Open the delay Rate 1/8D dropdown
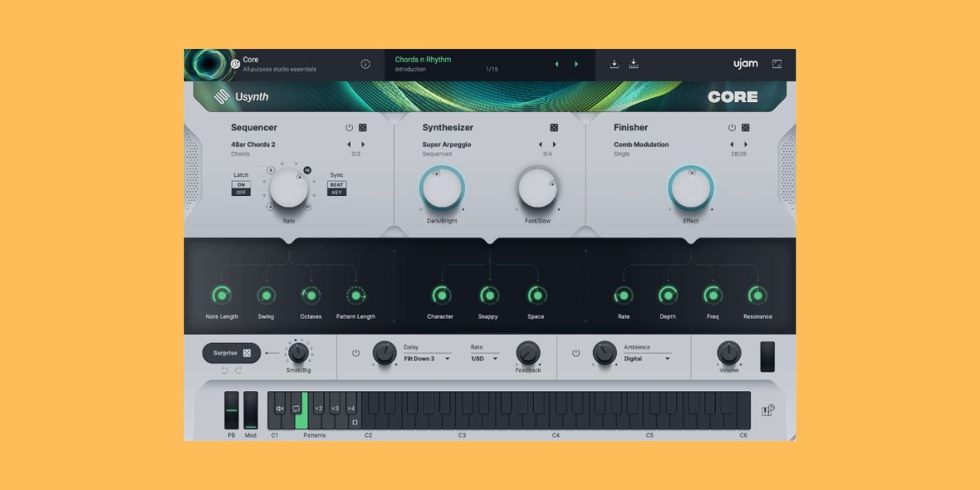The width and height of the screenshot is (980, 490). [x=484, y=358]
